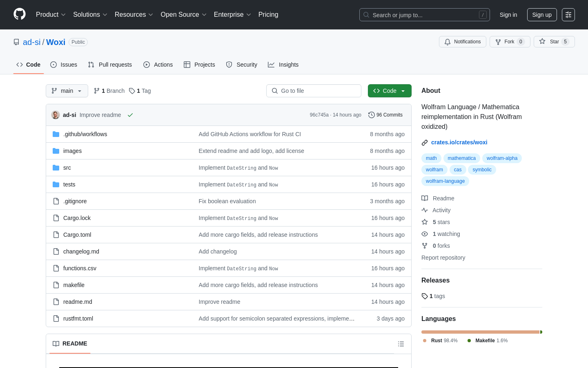
Task: Click the star icon next to 5 stars
Action: pos(425,222)
